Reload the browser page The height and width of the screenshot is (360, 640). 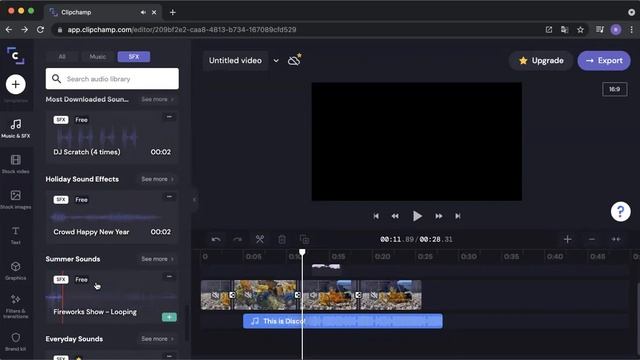pyautogui.click(x=40, y=29)
